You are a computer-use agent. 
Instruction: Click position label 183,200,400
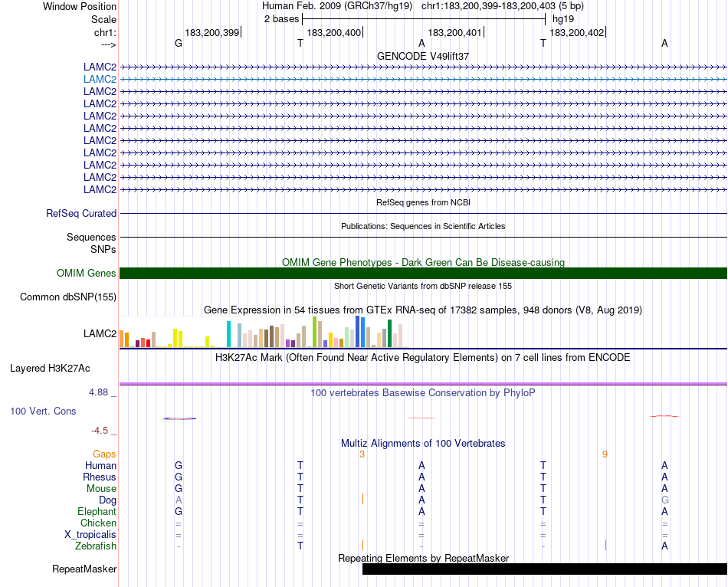334,32
